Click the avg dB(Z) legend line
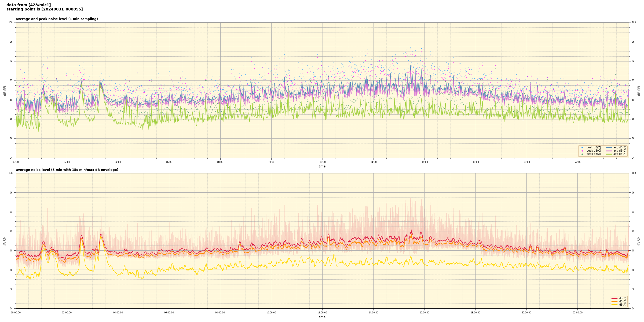 [609, 148]
